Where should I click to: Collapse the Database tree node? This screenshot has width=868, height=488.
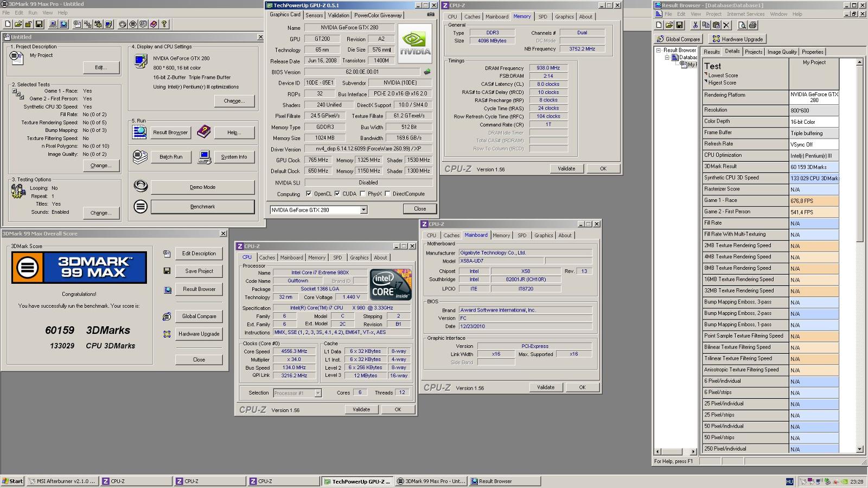[x=667, y=57]
